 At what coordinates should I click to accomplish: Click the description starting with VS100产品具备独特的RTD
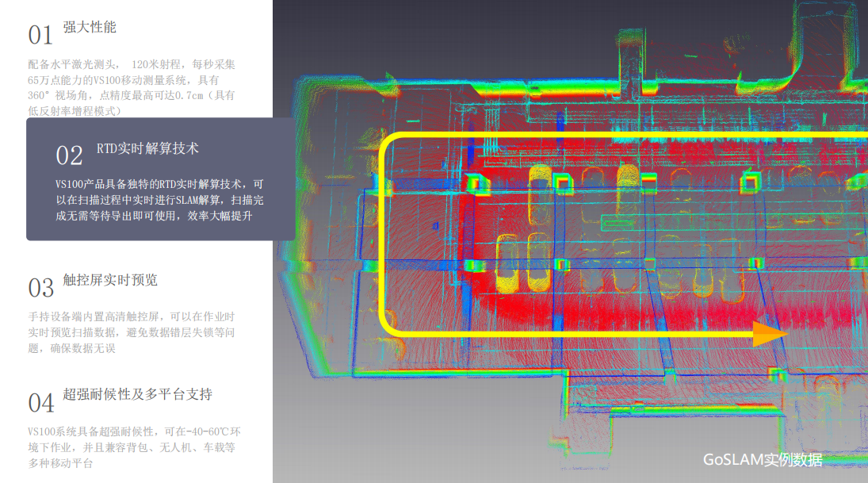(159, 200)
